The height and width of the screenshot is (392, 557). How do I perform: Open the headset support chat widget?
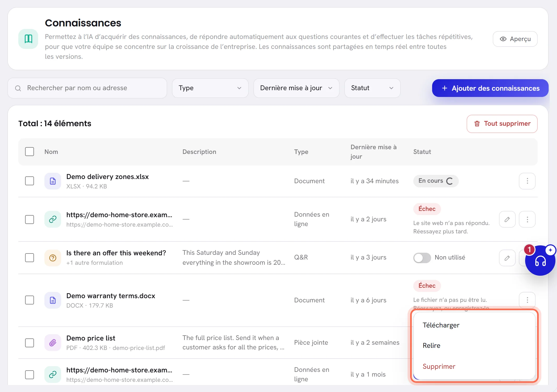540,261
